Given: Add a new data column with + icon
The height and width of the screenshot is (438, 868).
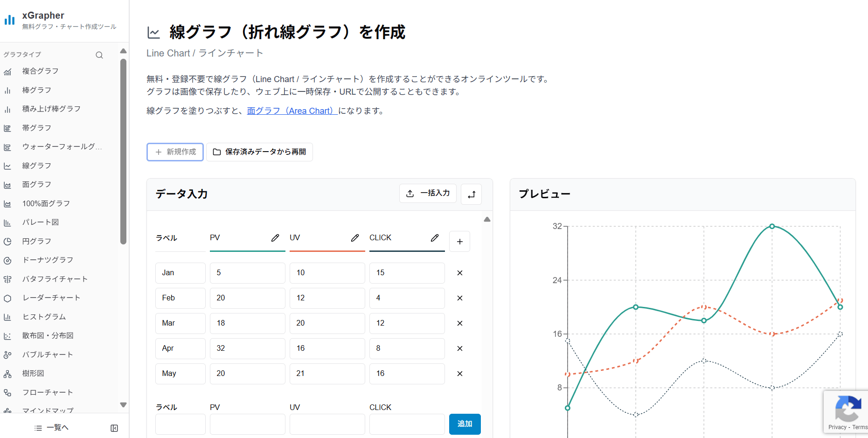Looking at the screenshot, I should pos(459,241).
